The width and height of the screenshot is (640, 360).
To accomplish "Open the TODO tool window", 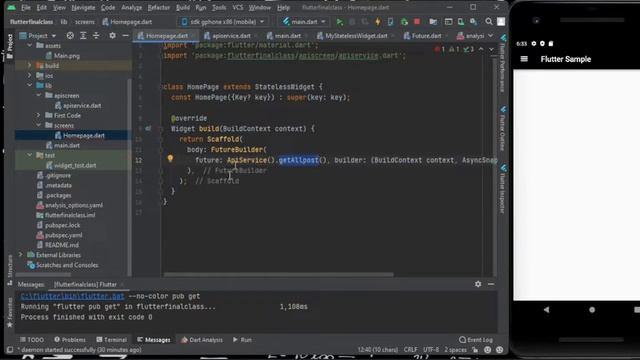I will click(x=32, y=340).
